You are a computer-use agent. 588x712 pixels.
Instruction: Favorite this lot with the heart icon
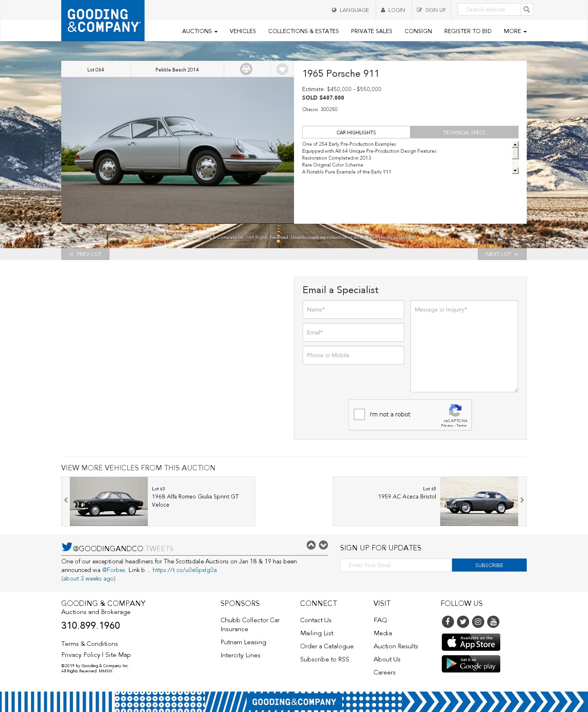click(x=282, y=69)
